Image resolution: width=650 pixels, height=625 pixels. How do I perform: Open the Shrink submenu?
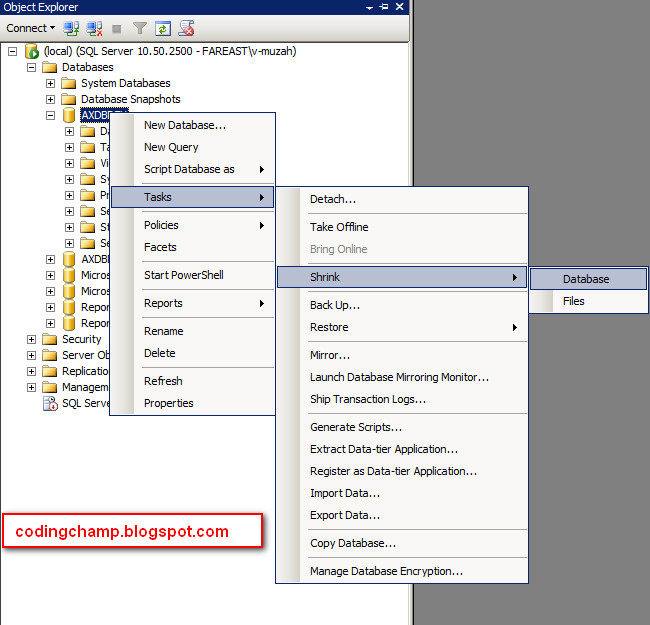[x=402, y=277]
